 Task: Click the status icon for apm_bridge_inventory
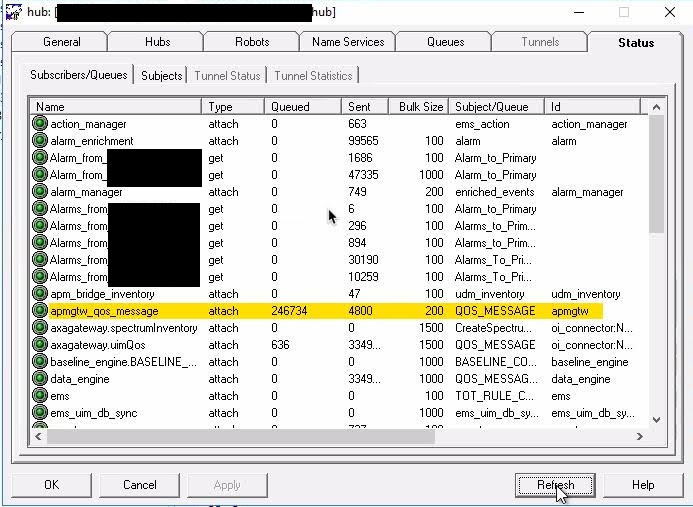(x=40, y=294)
